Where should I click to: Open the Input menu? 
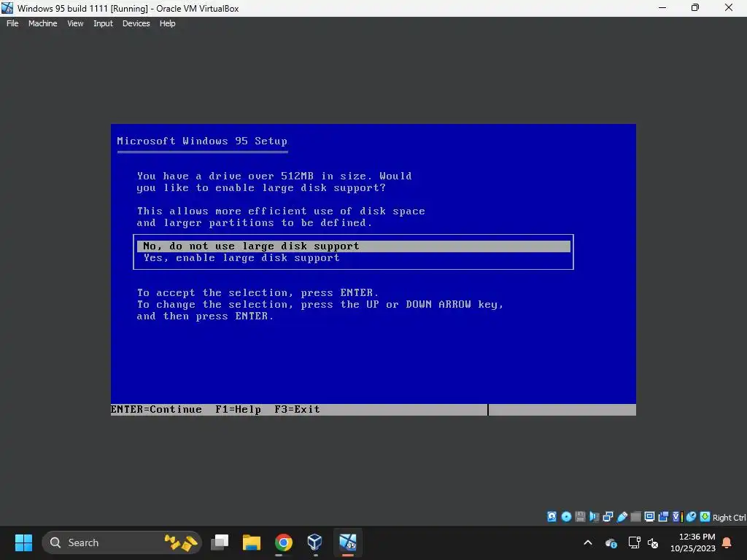point(103,23)
